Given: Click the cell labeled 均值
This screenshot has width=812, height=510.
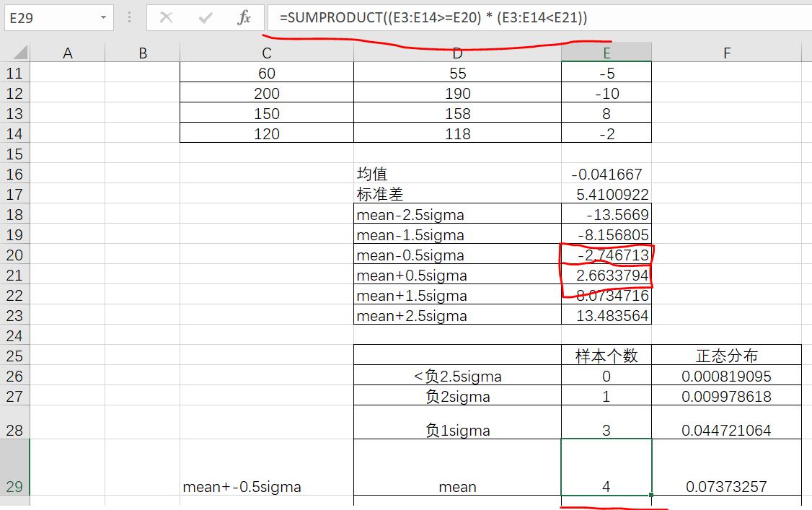Looking at the screenshot, I should (457, 174).
